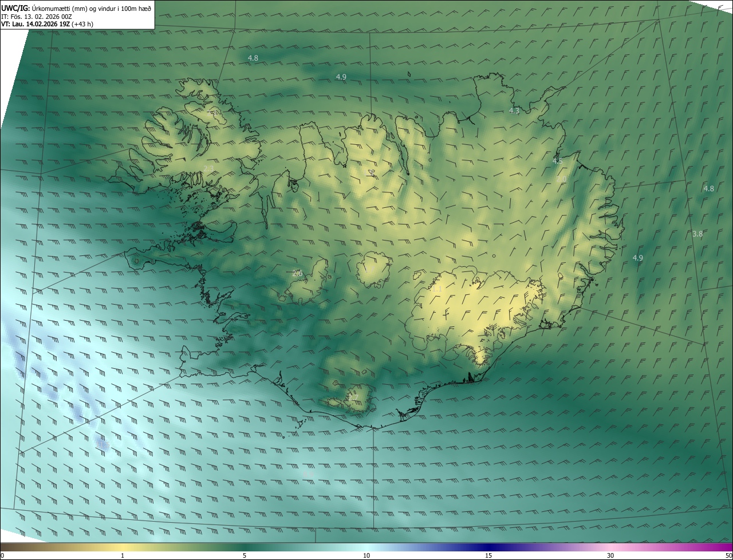Click the '4.5' value label on the map
733x560 pixels.
click(x=557, y=161)
